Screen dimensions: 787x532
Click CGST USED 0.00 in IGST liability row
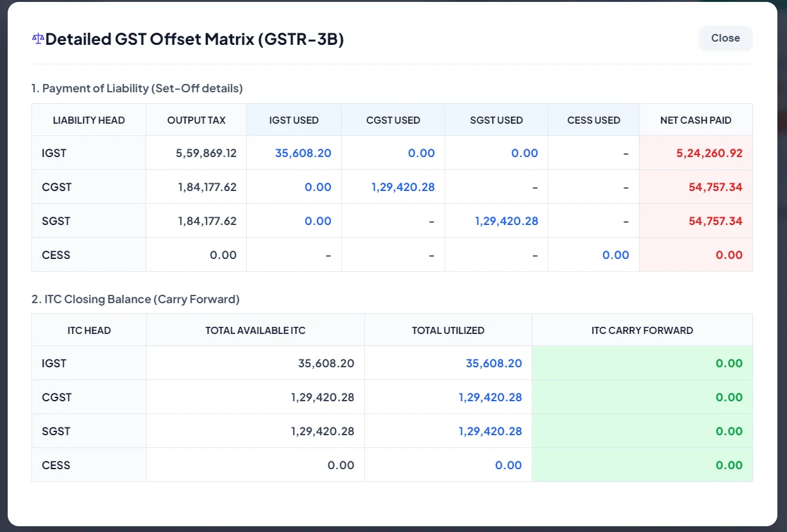point(421,153)
